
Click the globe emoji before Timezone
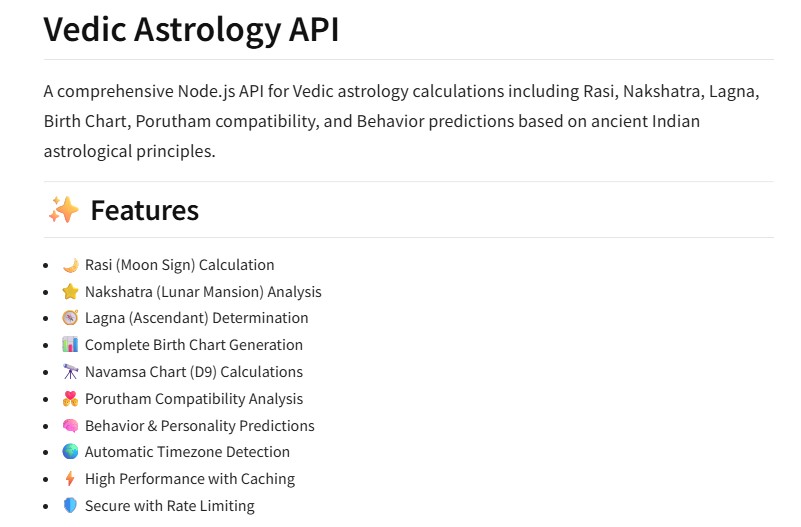[70, 452]
